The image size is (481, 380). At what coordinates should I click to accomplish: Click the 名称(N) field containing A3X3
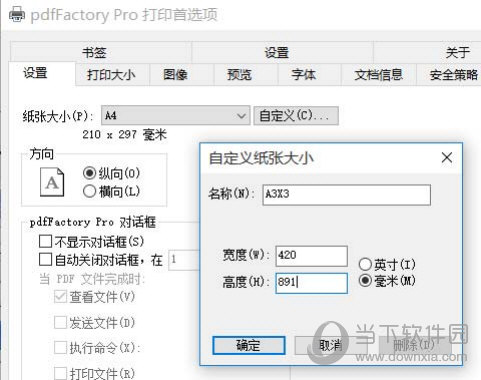pyautogui.click(x=346, y=195)
